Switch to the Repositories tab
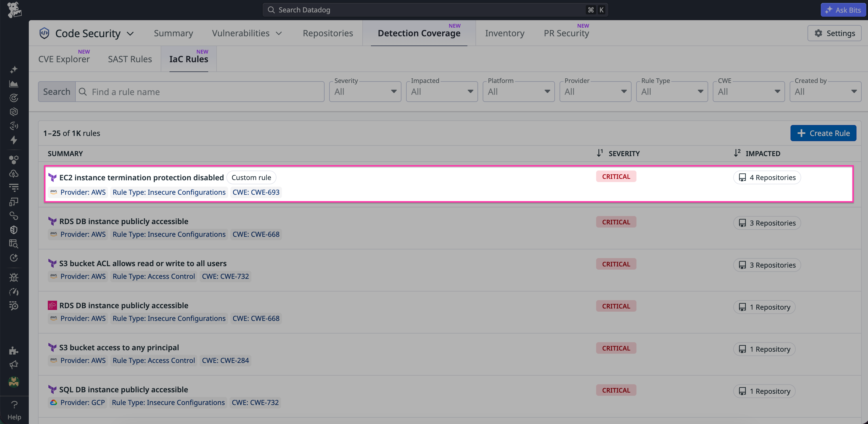This screenshot has height=424, width=868. 328,33
